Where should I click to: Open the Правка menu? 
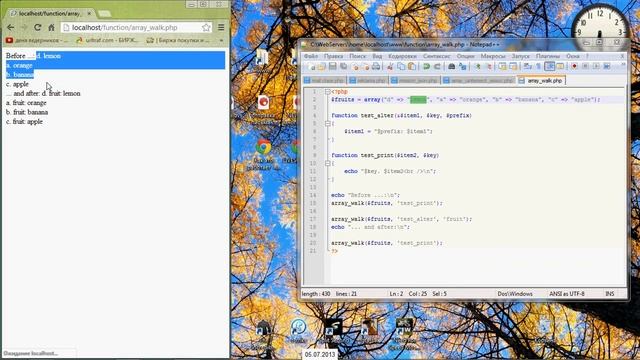333,56
